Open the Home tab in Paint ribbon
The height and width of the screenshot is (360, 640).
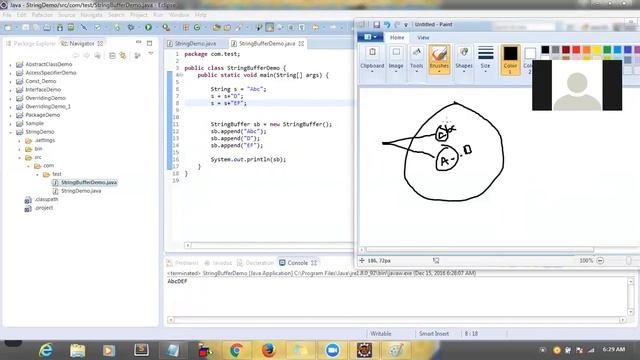[x=397, y=38]
